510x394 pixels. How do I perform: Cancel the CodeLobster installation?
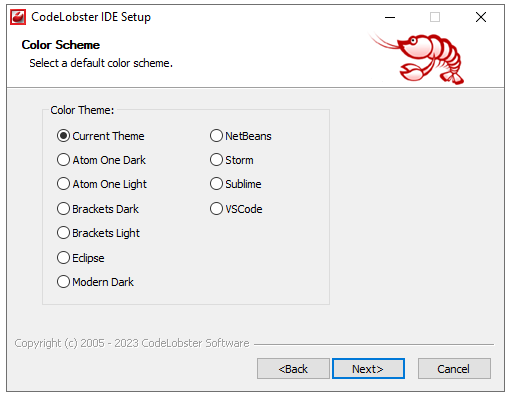[x=454, y=369]
